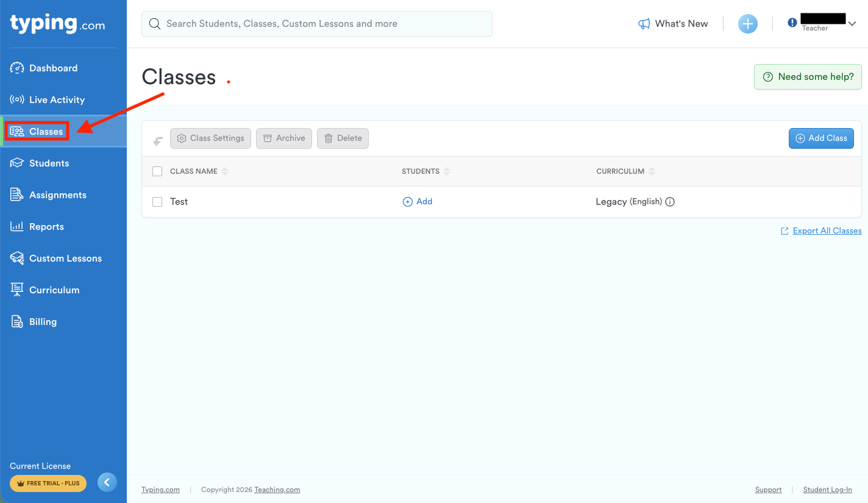Toggle the select-all checkbox in table header
Image resolution: width=868 pixels, height=503 pixels.
coord(157,171)
